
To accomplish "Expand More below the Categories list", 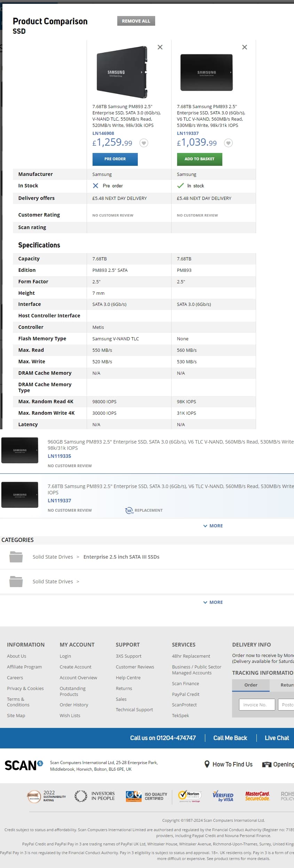I will pyautogui.click(x=213, y=602).
